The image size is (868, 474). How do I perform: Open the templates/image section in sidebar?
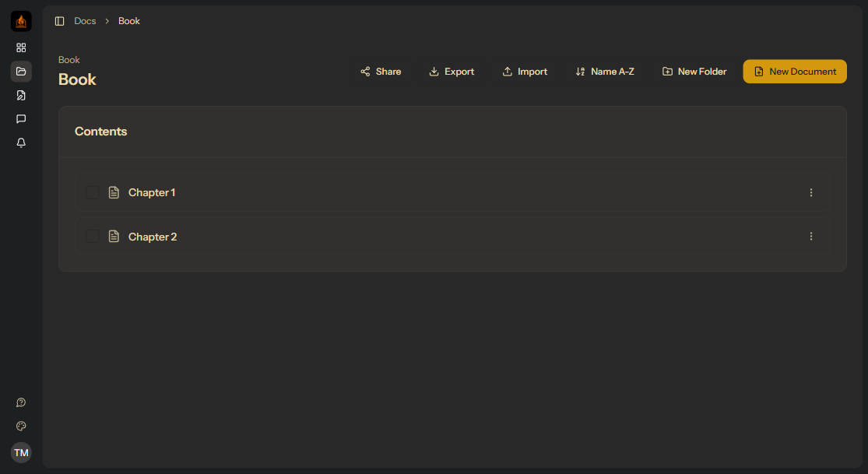click(21, 95)
